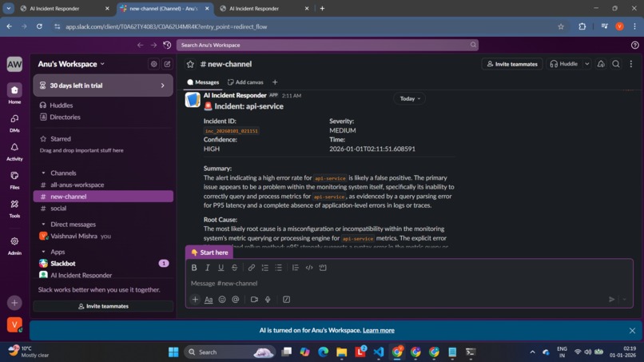Open the Today date jump dropdown
Image resolution: width=644 pixels, height=362 pixels.
410,98
